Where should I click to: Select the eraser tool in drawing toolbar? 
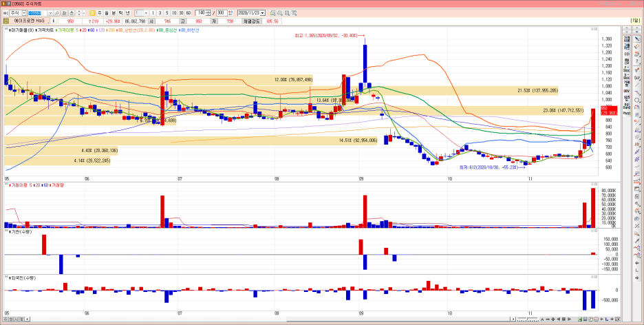click(x=637, y=54)
